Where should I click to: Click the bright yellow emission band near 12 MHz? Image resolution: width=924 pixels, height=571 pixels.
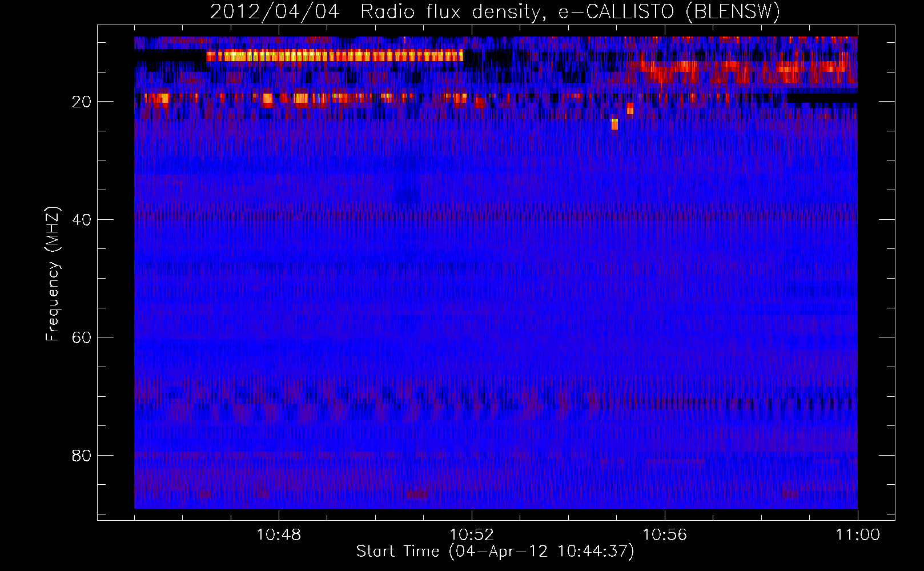click(x=335, y=56)
